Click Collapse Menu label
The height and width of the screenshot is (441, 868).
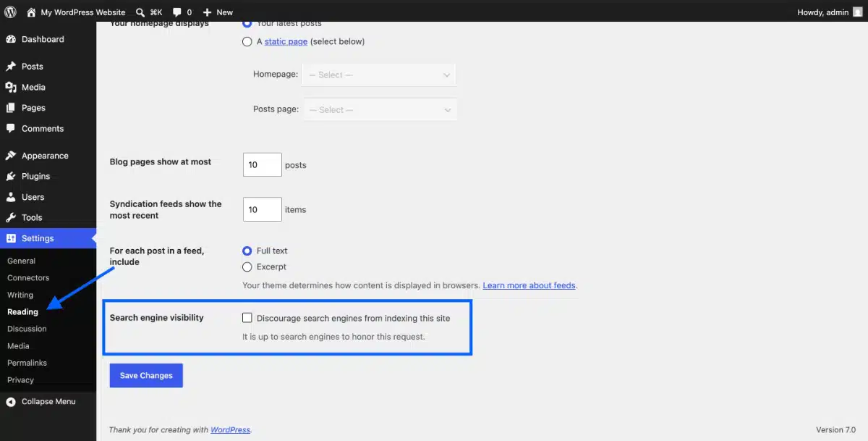[48, 402]
